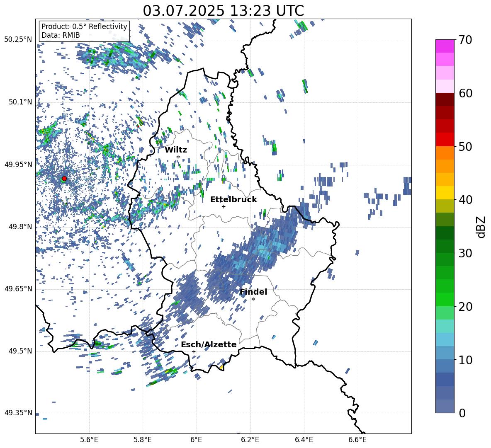Click the Findel station cross marker
491x448 pixels.
click(253, 299)
